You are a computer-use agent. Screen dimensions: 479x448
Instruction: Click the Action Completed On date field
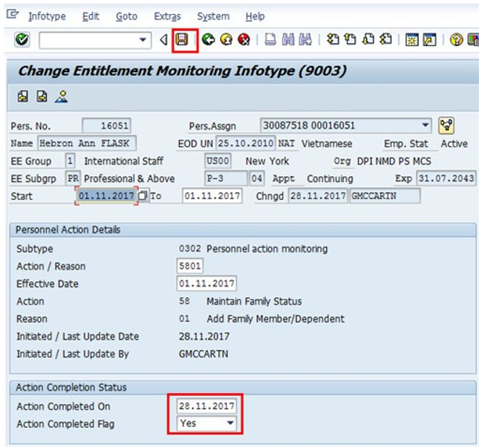pyautogui.click(x=206, y=406)
